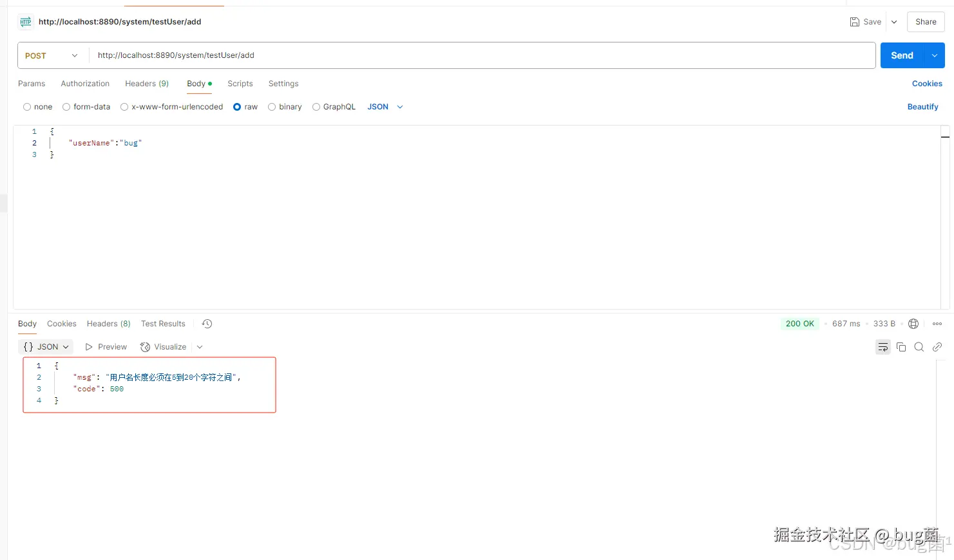954x560 pixels.
Task: Open the network globe icon
Action: pyautogui.click(x=913, y=324)
